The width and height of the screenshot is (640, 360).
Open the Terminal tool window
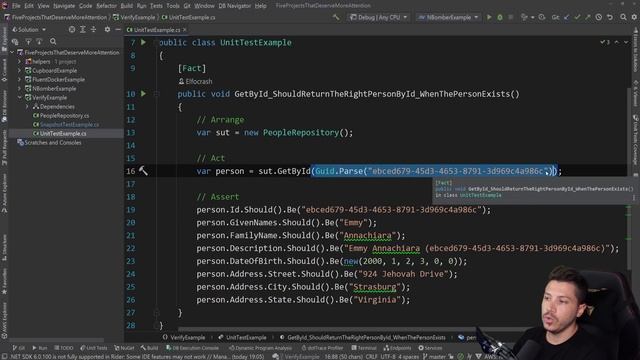click(x=363, y=348)
